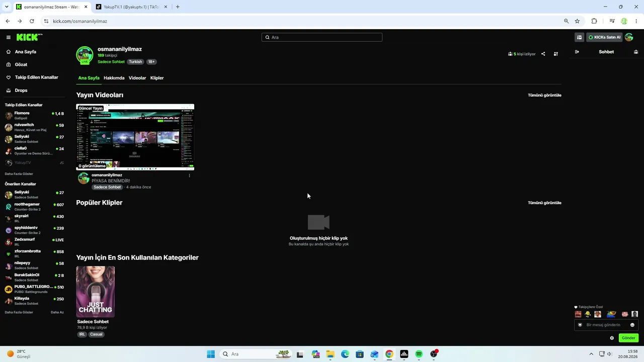Open a new browser tab
Image resolution: width=644 pixels, height=362 pixels.
click(x=178, y=7)
